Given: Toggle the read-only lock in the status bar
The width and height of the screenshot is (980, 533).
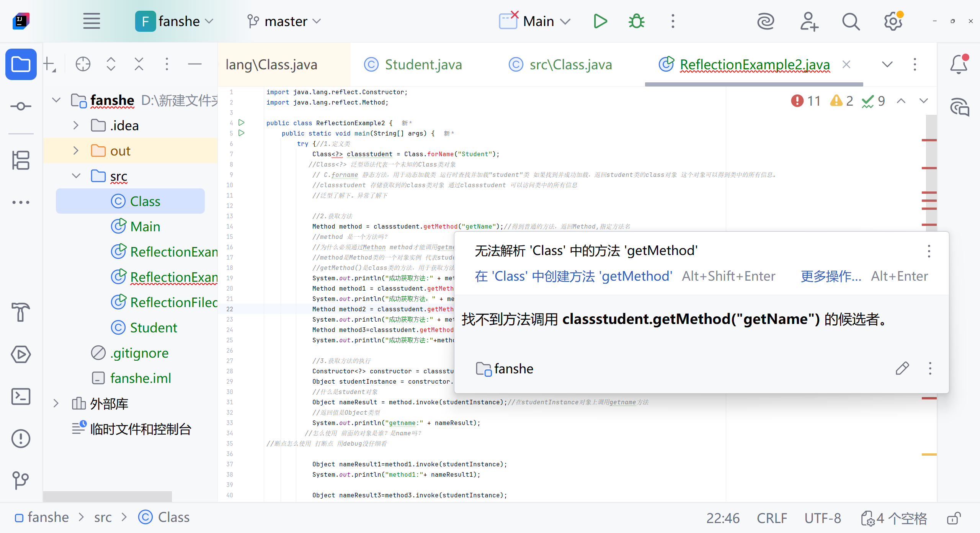Looking at the screenshot, I should [954, 518].
